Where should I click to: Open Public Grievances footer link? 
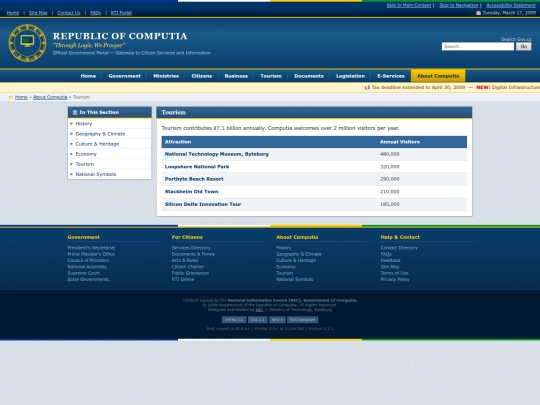[x=190, y=273]
